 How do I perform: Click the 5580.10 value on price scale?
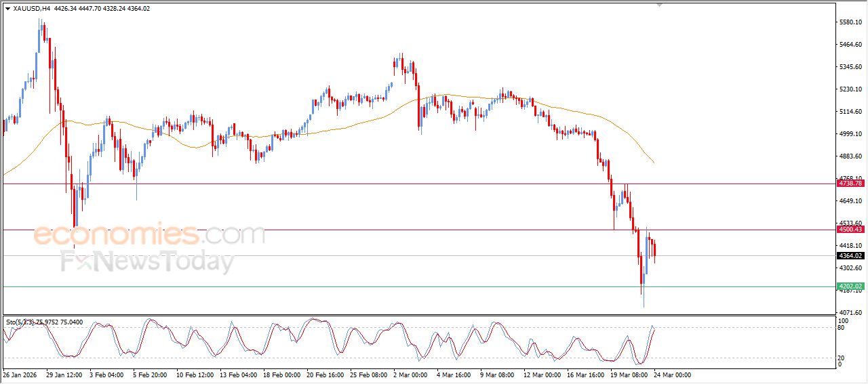pos(849,22)
